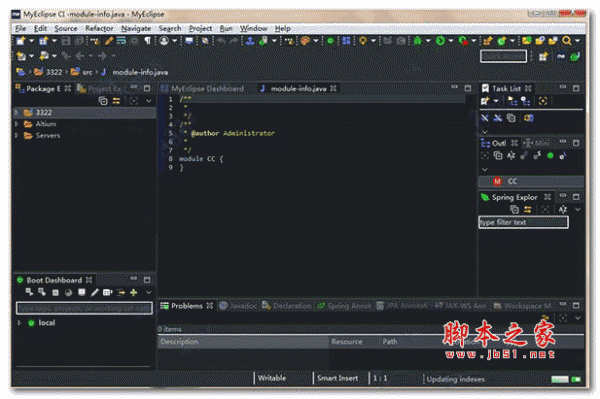Click the Run with red square tools icon
Image resolution: width=600 pixels, height=399 pixels.
tap(463, 41)
